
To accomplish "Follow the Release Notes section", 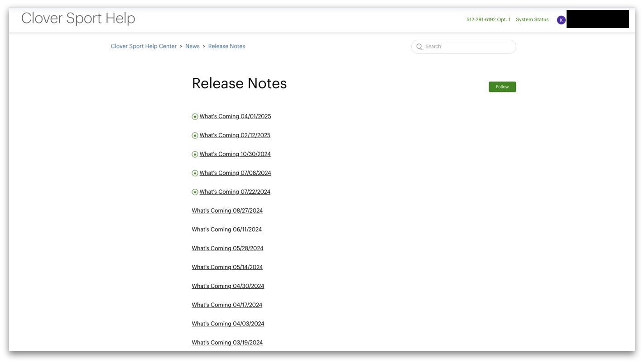I will [502, 87].
